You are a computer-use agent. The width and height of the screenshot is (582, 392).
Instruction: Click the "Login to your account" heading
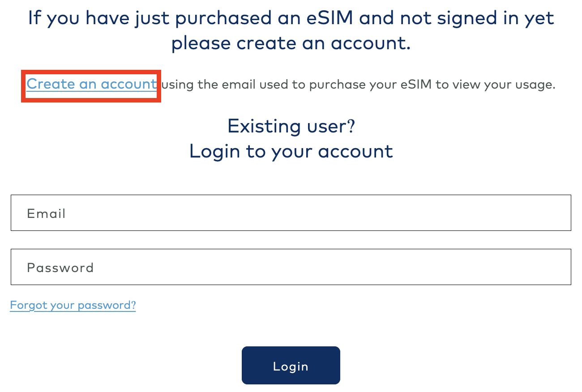tap(291, 151)
